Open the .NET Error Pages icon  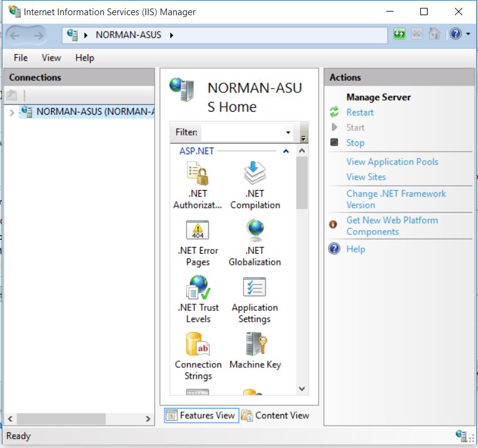tap(198, 230)
